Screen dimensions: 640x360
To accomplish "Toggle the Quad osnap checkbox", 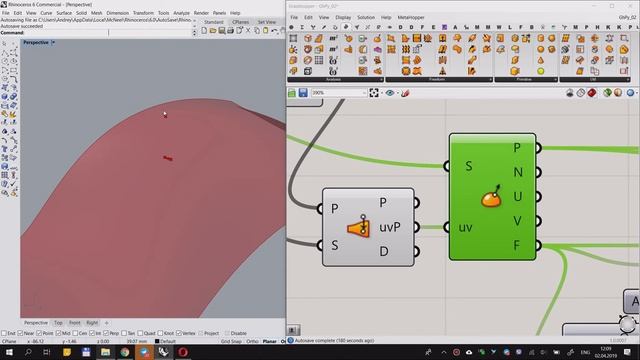I will coord(140,333).
